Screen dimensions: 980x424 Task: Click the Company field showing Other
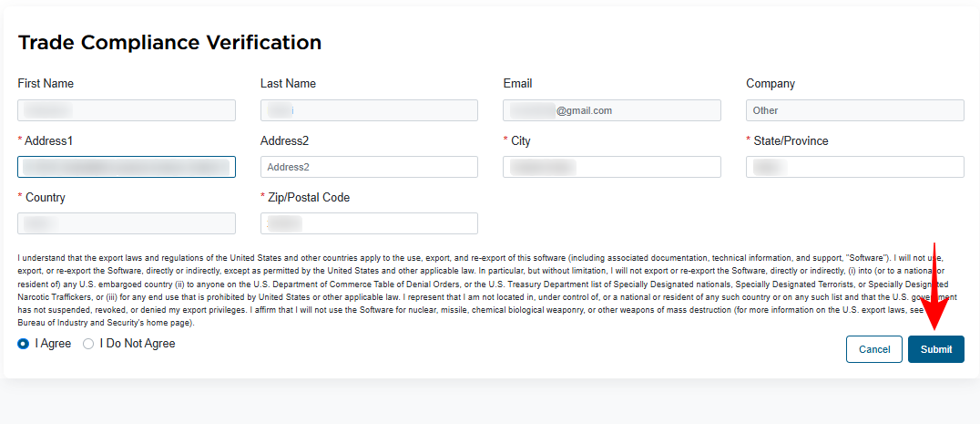854,110
